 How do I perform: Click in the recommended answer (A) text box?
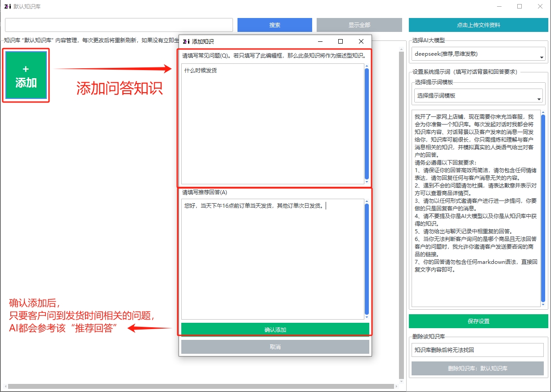pyautogui.click(x=272, y=258)
